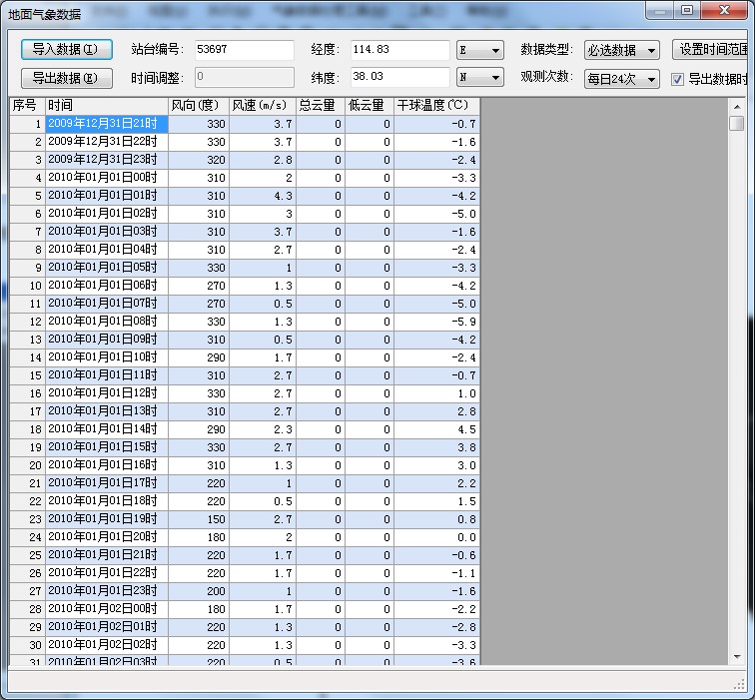Screen dimensions: 755x700
Task: Close the 地面气象数据 window
Action: (x=726, y=10)
